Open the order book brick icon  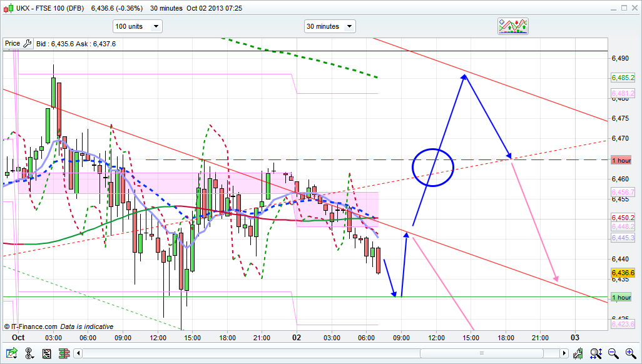pos(63,353)
